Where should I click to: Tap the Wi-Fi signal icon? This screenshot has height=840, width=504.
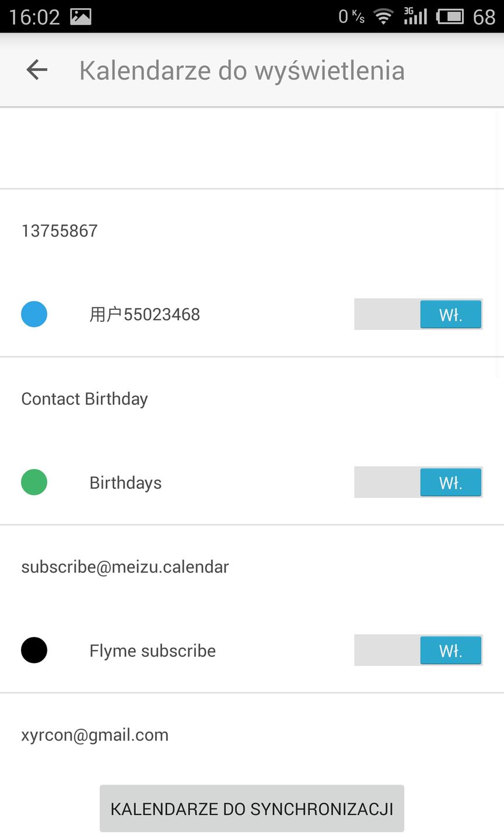click(383, 17)
